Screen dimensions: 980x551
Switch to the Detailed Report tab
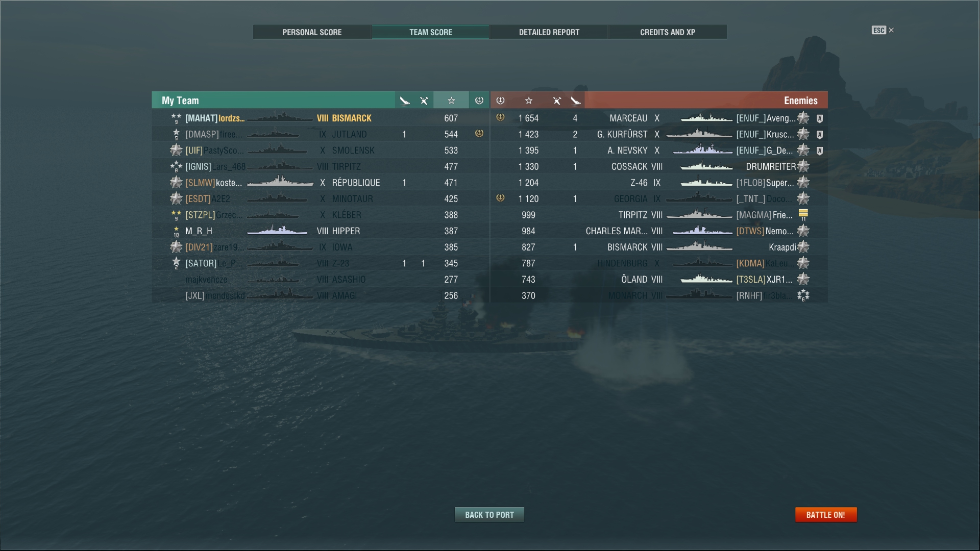coord(549,32)
